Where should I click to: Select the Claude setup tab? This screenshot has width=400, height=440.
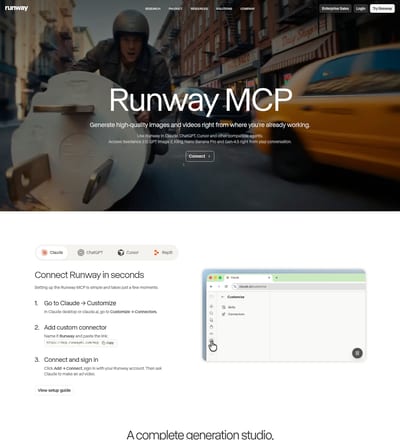pos(52,252)
